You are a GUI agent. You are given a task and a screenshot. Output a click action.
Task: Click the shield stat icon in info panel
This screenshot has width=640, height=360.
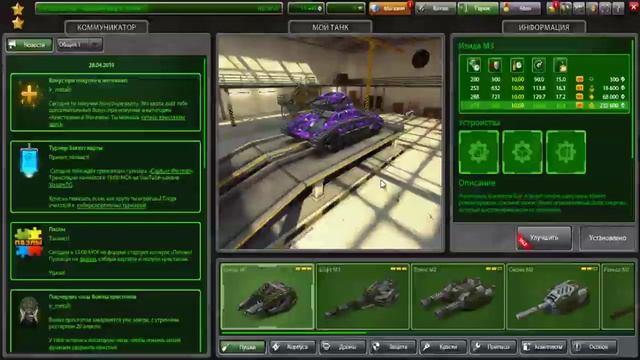pyautogui.click(x=495, y=65)
